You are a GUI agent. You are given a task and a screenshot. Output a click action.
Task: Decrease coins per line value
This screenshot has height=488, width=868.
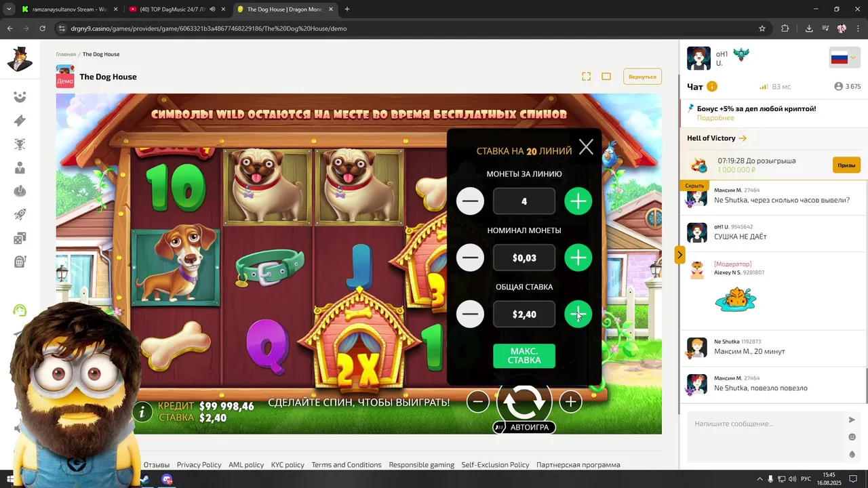pyautogui.click(x=470, y=201)
